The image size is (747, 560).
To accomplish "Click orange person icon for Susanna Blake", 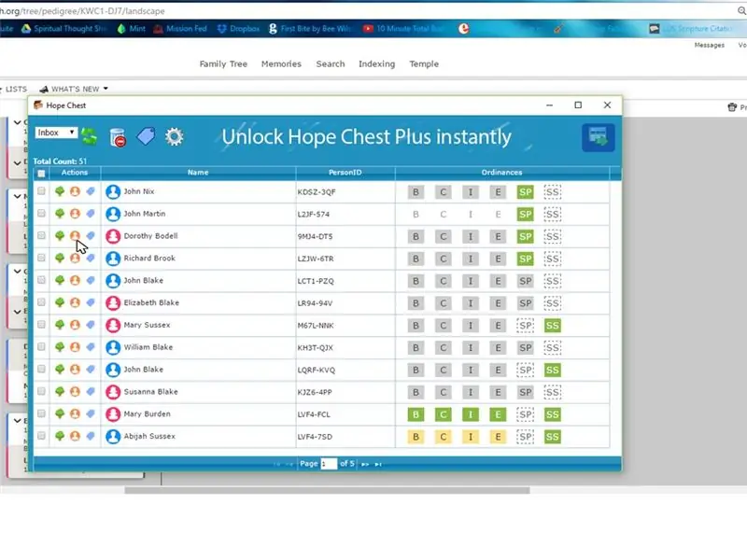I will [75, 391].
